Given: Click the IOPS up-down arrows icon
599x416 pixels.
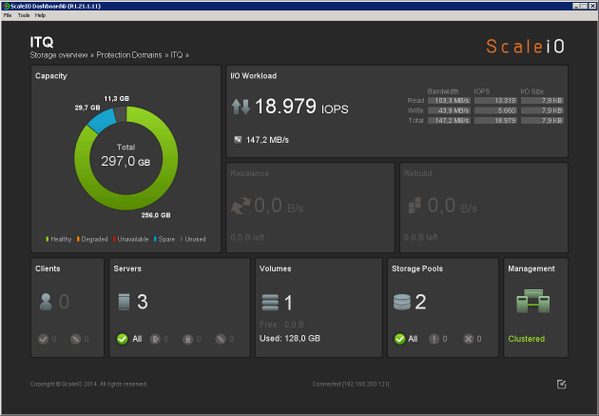Looking at the screenshot, I should coord(241,107).
